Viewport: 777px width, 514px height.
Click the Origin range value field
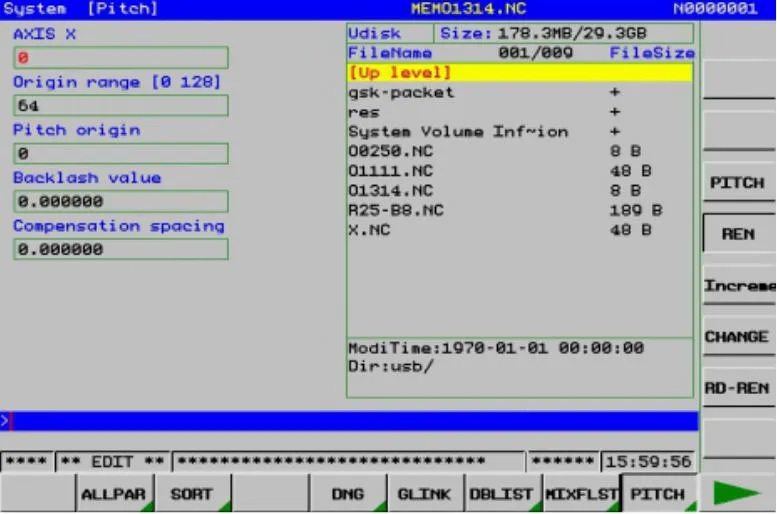(x=120, y=106)
